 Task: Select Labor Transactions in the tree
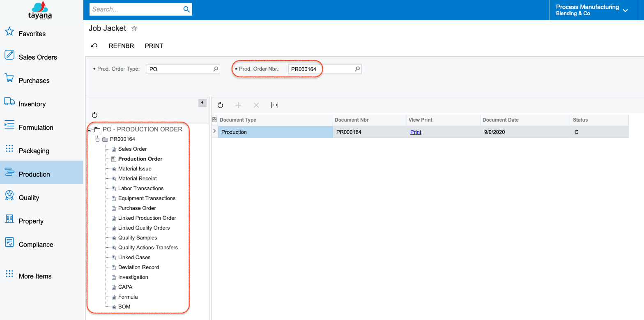point(141,189)
